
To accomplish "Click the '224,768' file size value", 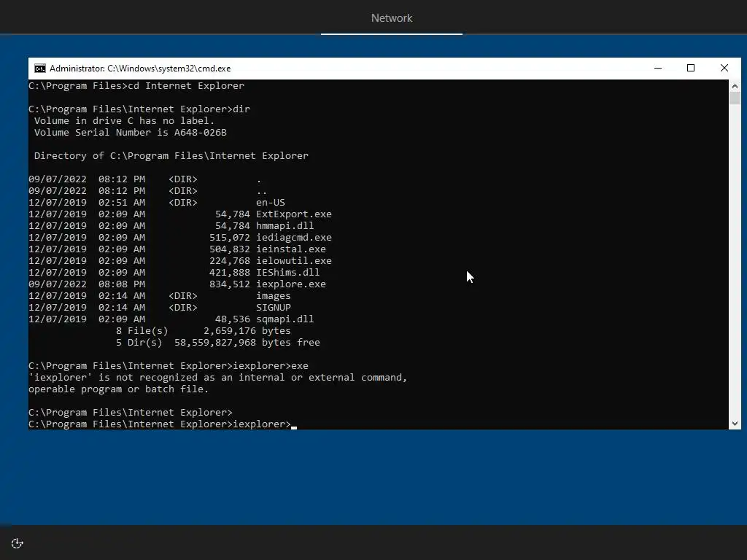I will click(230, 261).
